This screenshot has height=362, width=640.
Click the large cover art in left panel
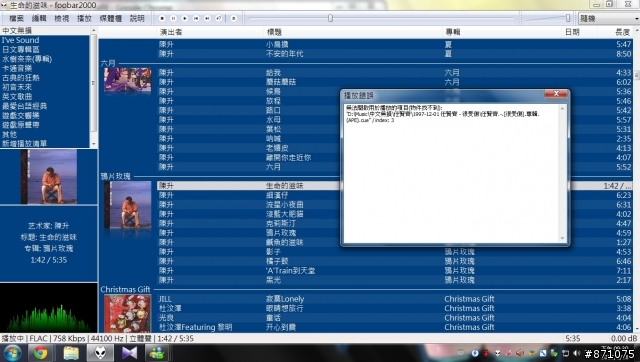[49, 177]
